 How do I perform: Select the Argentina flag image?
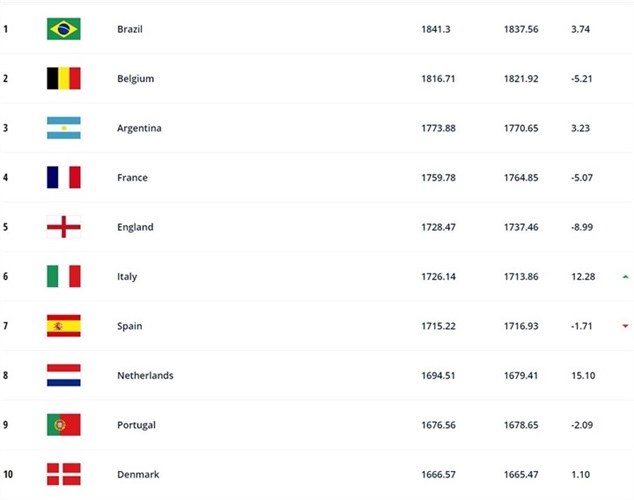coord(63,128)
